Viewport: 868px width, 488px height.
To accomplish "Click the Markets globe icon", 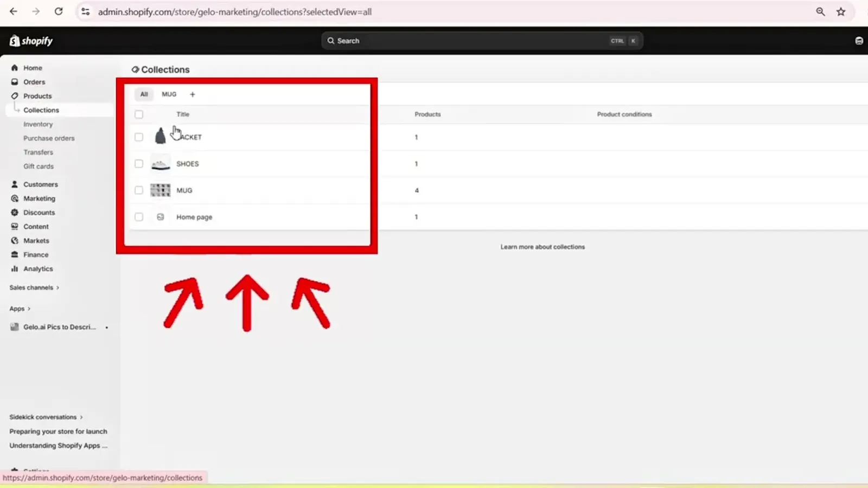I will click(x=15, y=241).
